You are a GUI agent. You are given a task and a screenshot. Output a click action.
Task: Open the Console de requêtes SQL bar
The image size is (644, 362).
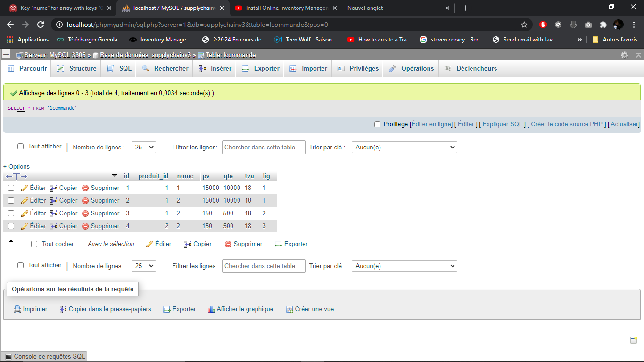click(x=44, y=357)
